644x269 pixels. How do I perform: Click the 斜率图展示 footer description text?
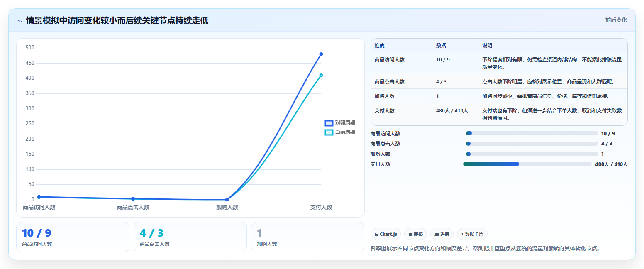point(485,248)
